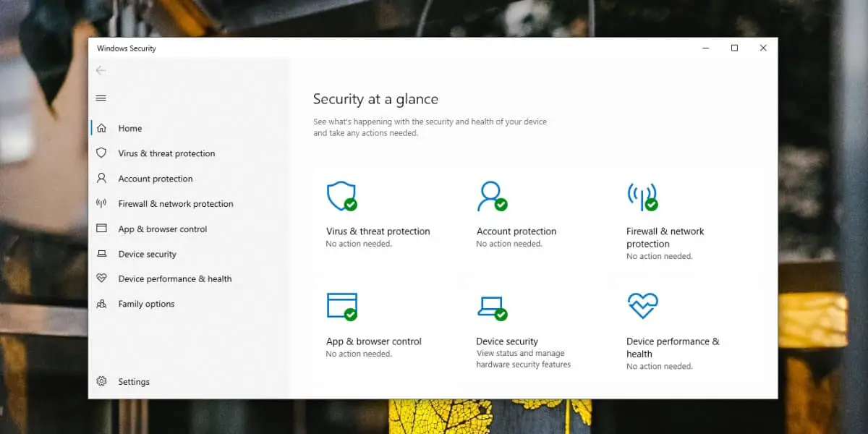
Task: Close the Windows Security window
Action: [763, 48]
